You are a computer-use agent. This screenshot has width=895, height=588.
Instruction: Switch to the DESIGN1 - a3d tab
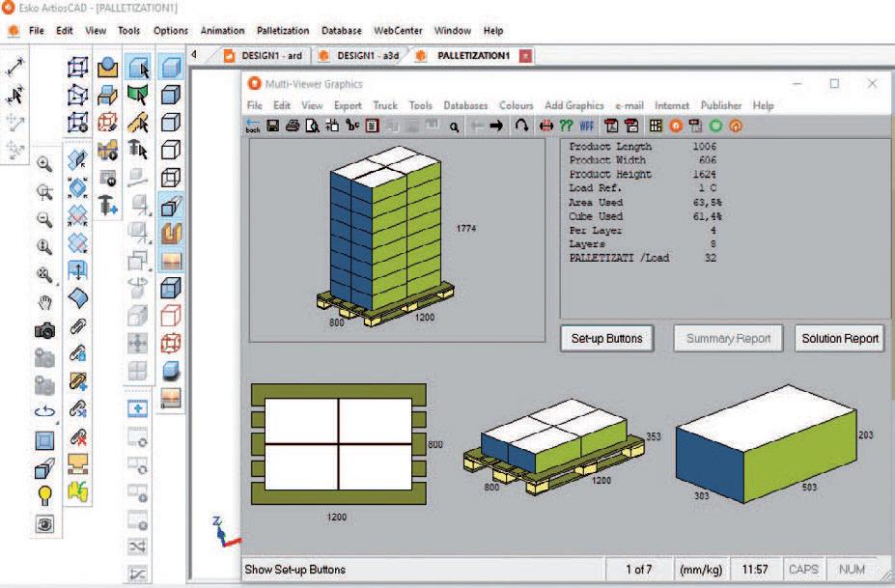point(359,55)
